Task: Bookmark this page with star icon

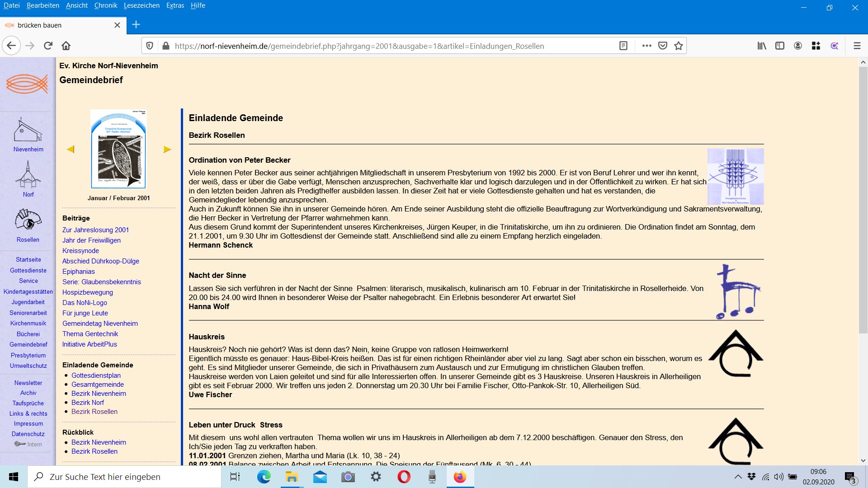Action: (x=679, y=46)
